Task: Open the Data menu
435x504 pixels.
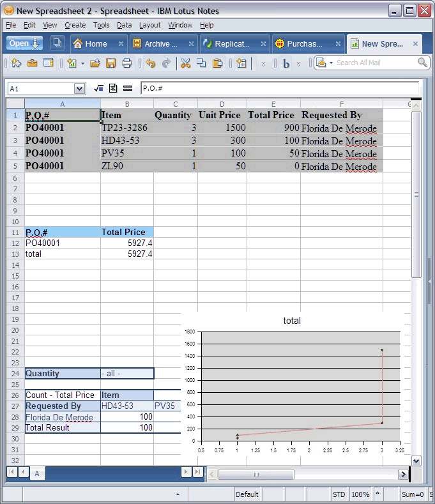Action: coord(124,25)
